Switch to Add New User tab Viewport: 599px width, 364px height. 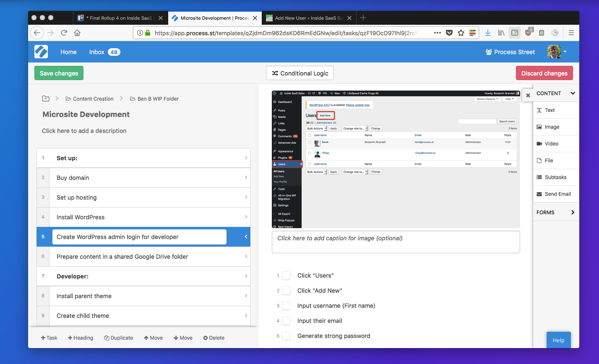[x=309, y=18]
